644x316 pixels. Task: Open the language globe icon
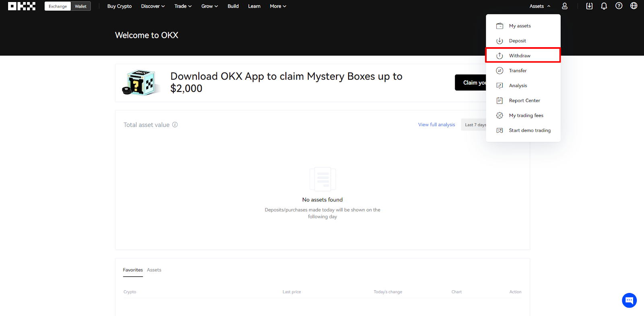(x=634, y=6)
